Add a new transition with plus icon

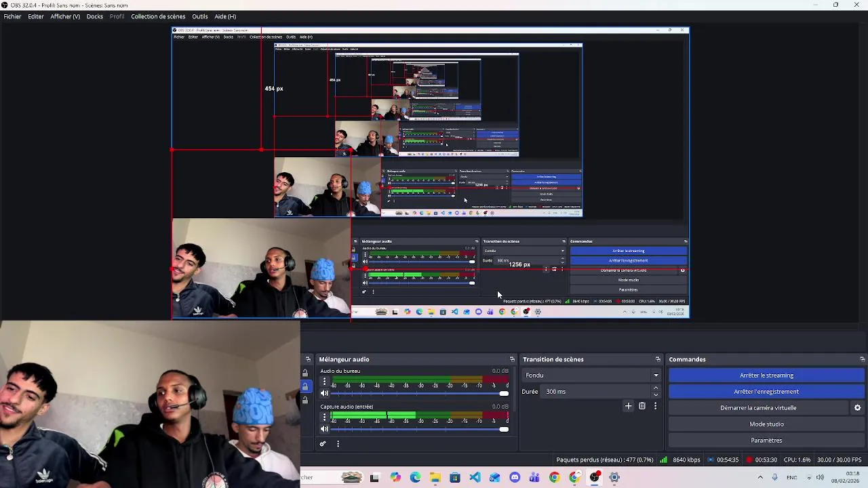628,406
